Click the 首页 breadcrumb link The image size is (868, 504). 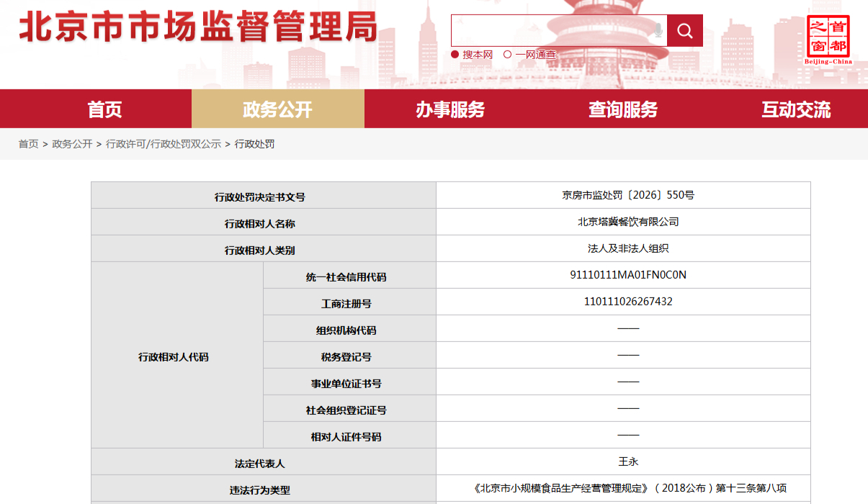click(29, 144)
